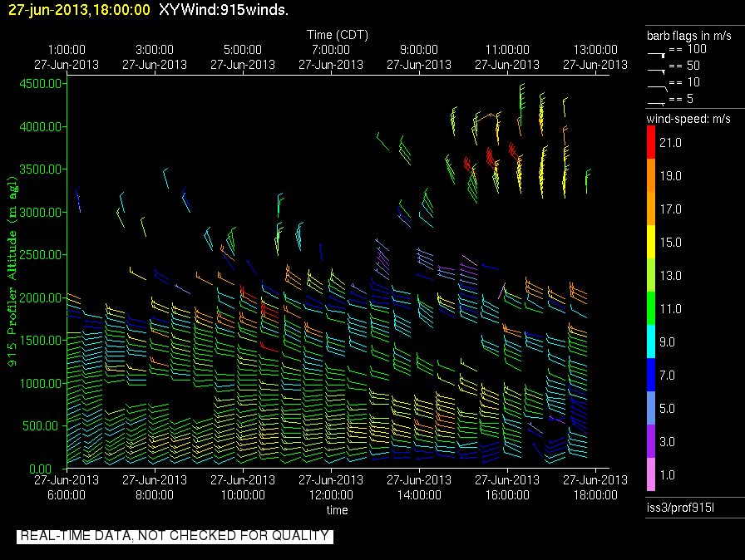
Task: Click the 'Time (CDT)' top axis label
Action: click(338, 35)
